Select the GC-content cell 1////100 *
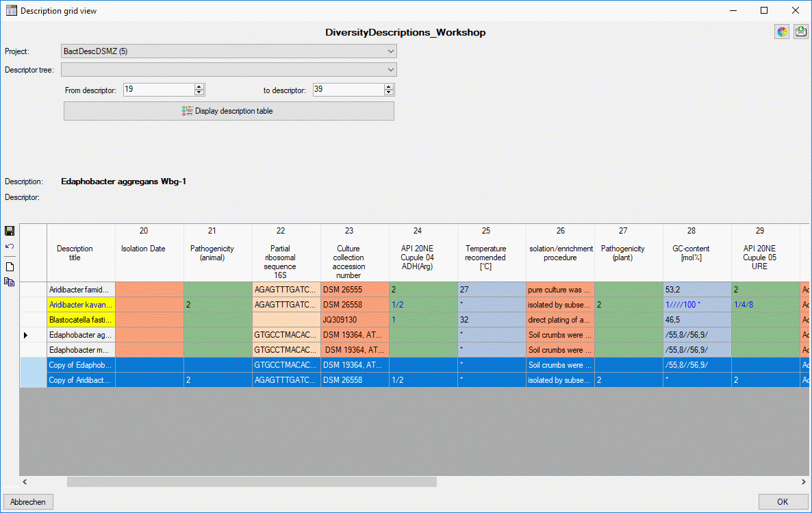 697,305
